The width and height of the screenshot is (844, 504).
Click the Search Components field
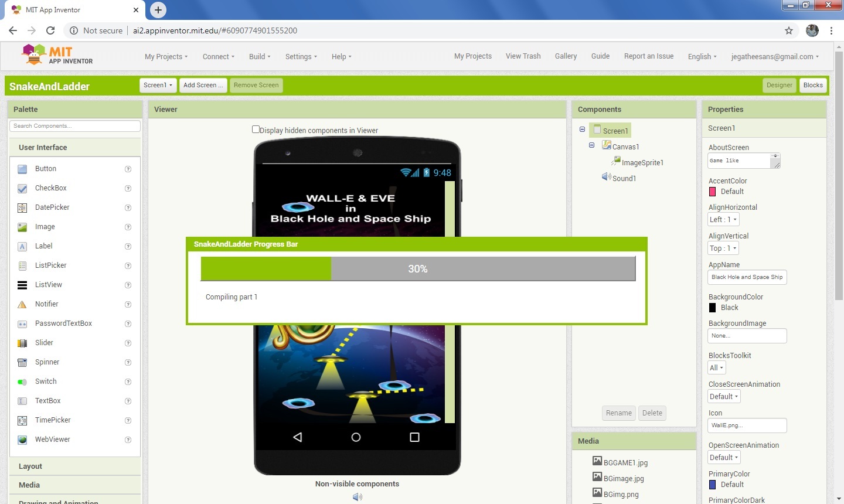tap(75, 126)
